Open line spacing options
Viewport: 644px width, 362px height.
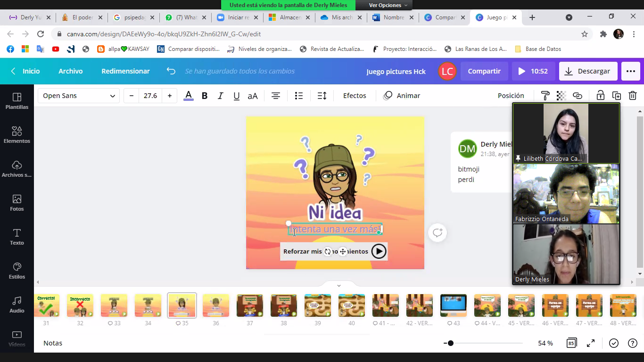322,96
